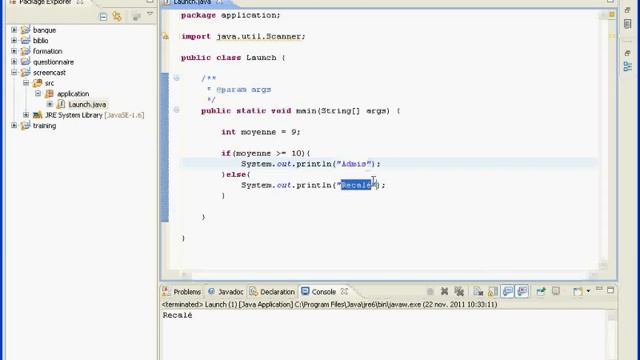The image size is (640, 360).
Task: Click 'public class Launch' declaration line
Action: 233,58
